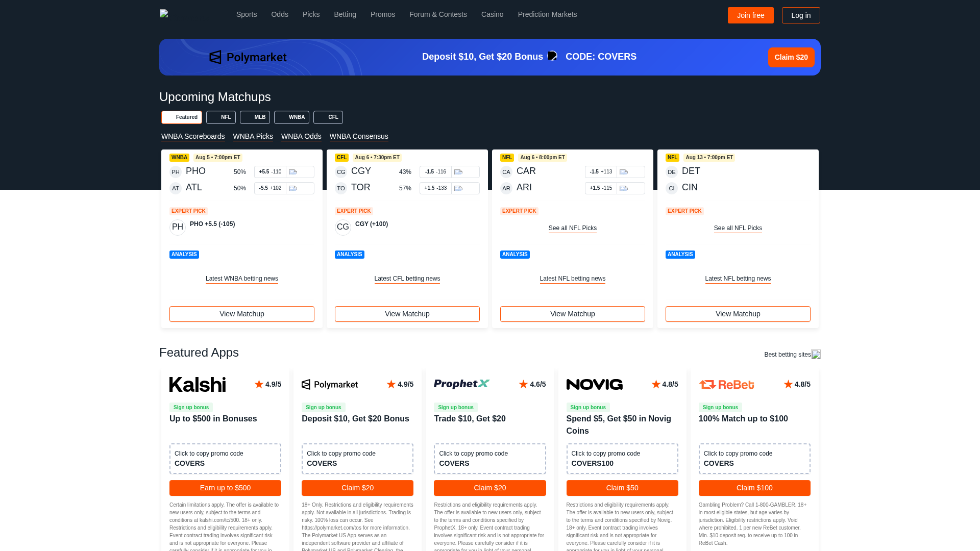Switch to the CFL matchups tab

(x=328, y=117)
